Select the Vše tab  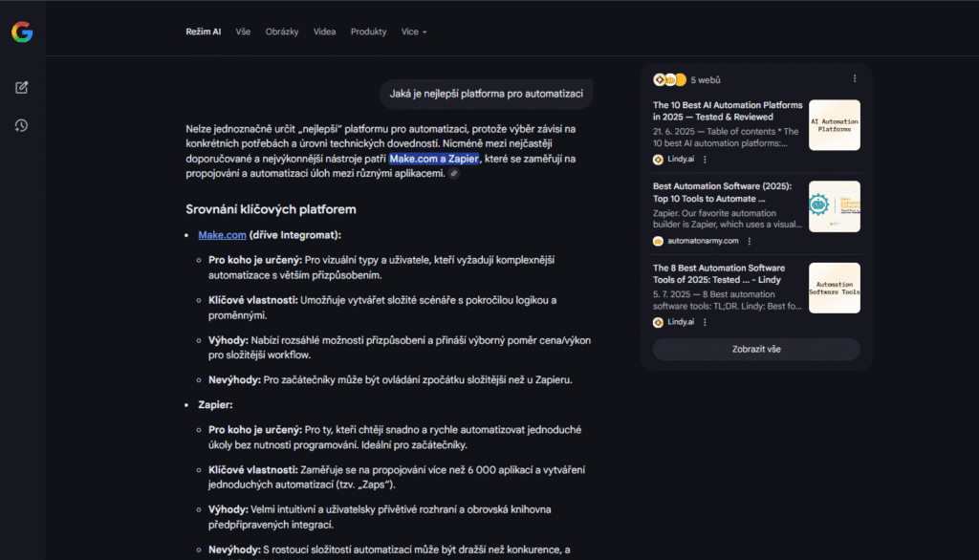243,32
